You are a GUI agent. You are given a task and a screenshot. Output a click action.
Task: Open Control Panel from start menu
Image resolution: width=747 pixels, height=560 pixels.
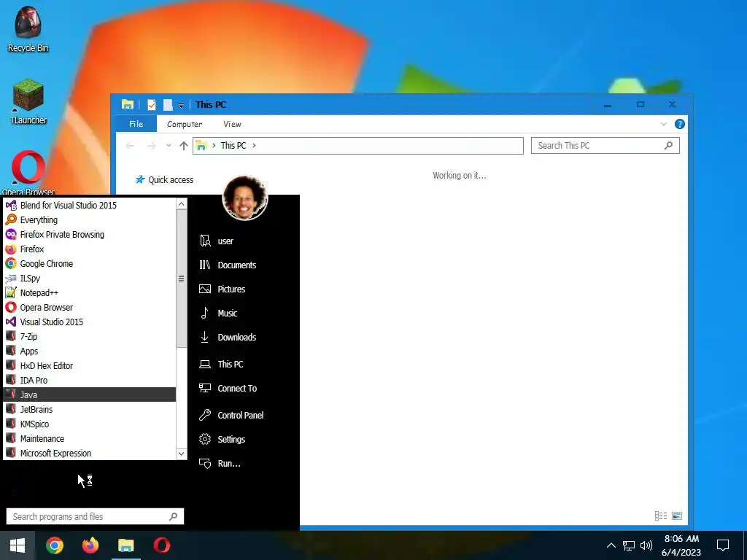(x=245, y=415)
